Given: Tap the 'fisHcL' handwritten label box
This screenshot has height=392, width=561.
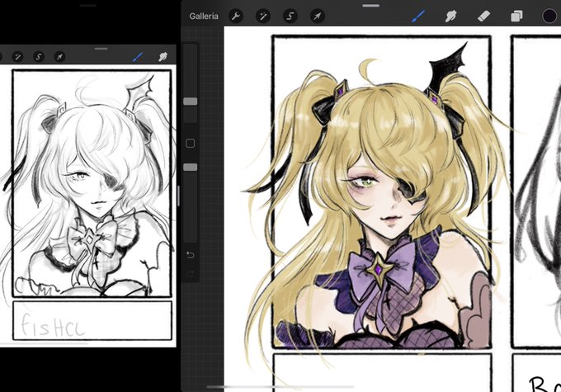Looking at the screenshot, I should (92, 320).
